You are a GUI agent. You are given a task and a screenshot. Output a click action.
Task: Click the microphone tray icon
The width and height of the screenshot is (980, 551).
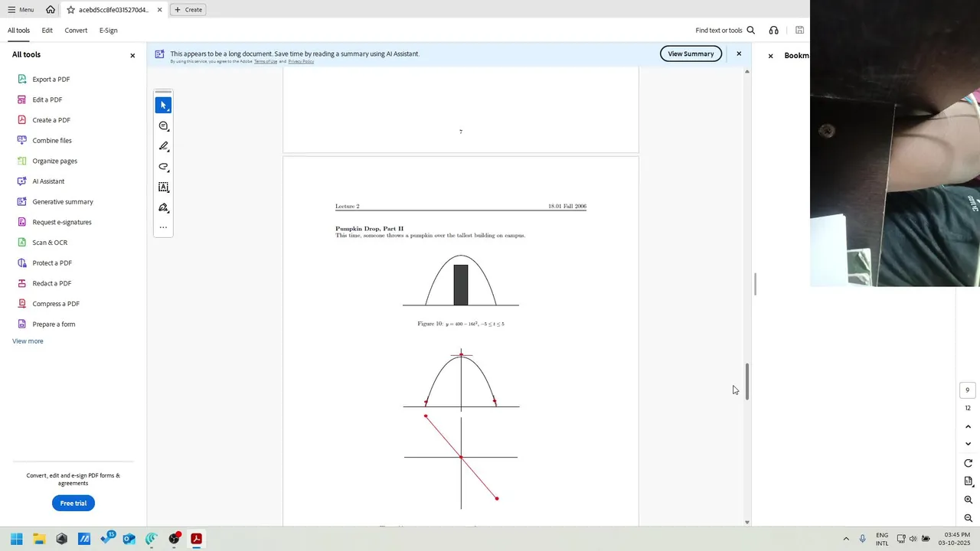[863, 539]
